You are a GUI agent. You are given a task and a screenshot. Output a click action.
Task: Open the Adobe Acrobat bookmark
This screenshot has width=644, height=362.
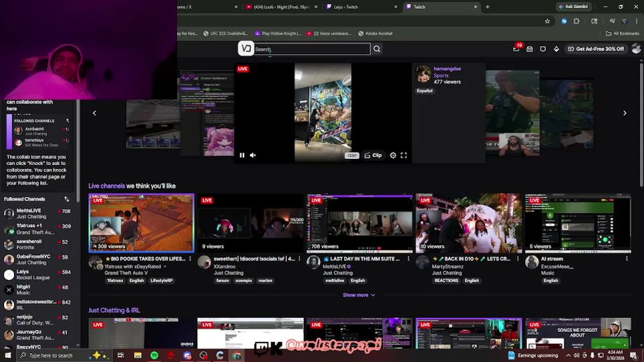375,33
